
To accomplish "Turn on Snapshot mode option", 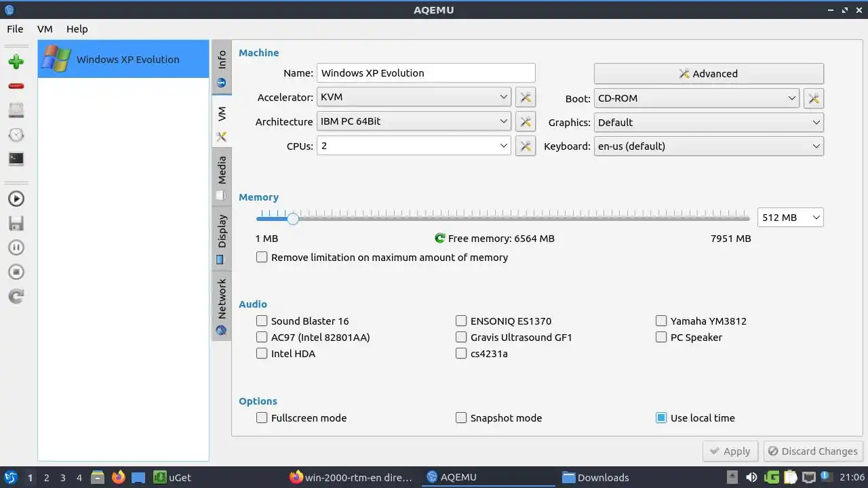I will point(498,418).
